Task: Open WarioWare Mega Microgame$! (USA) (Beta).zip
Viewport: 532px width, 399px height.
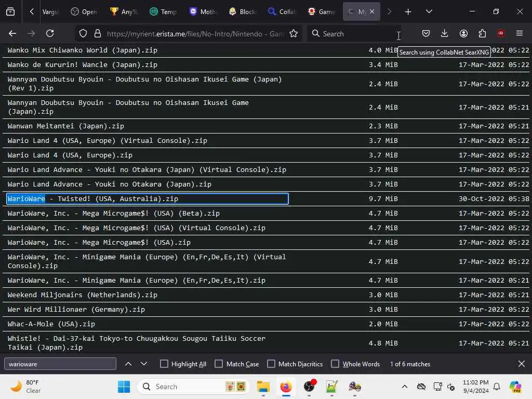Action: coord(114,214)
